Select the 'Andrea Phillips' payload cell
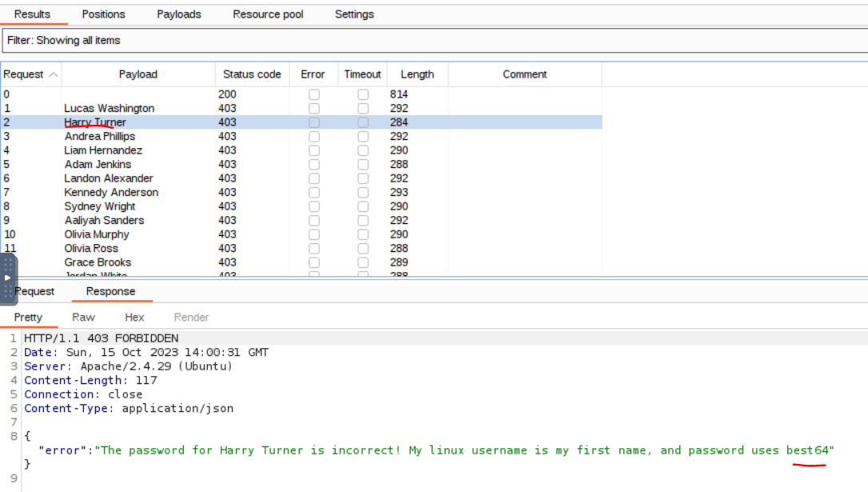 click(100, 136)
